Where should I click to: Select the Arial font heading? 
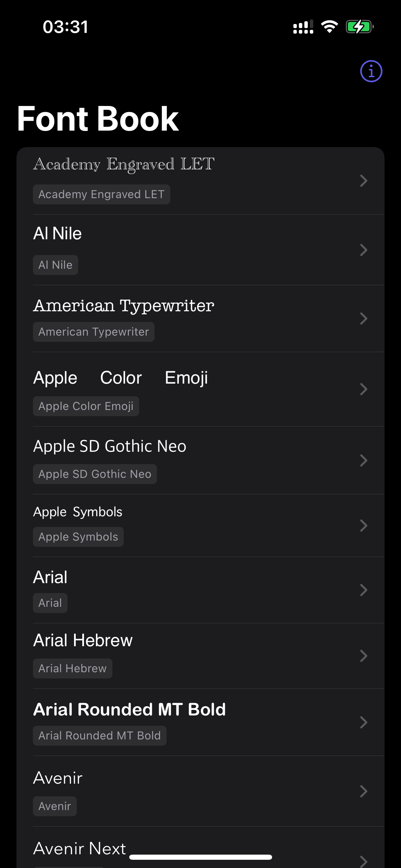(50, 577)
